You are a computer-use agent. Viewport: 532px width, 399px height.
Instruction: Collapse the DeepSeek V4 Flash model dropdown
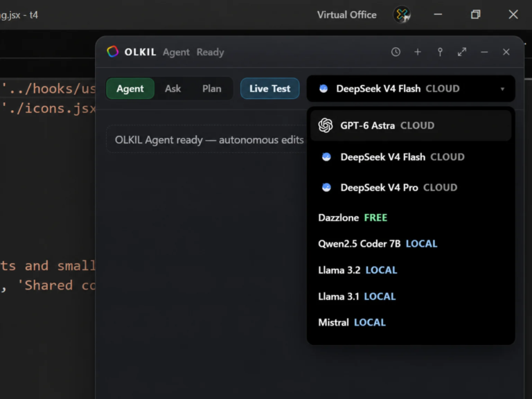click(x=411, y=89)
